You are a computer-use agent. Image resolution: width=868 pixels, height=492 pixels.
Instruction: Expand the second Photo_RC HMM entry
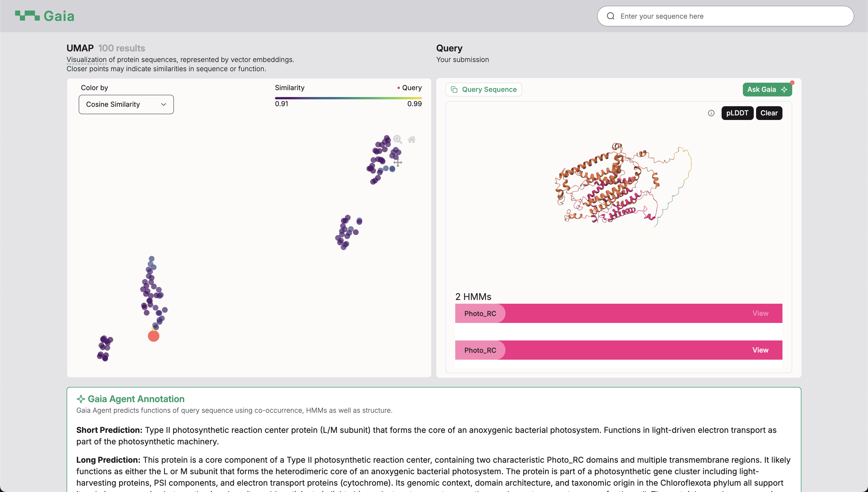(x=480, y=350)
